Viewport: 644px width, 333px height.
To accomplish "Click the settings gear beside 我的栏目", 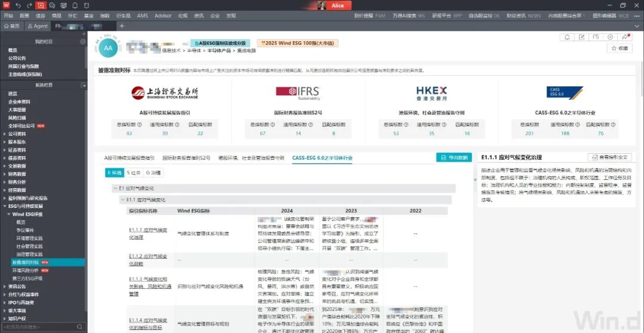I will pos(83,42).
